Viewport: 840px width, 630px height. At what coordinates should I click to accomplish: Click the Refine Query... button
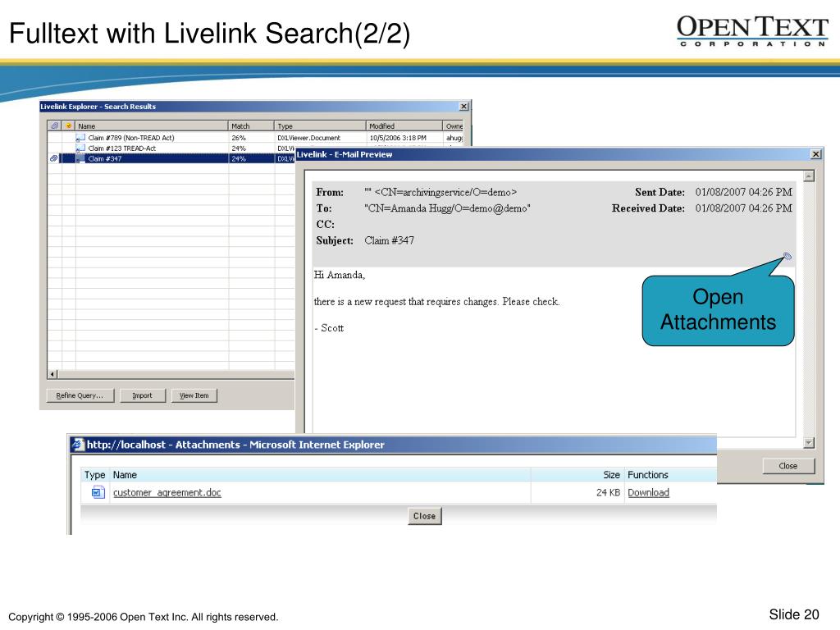80,395
